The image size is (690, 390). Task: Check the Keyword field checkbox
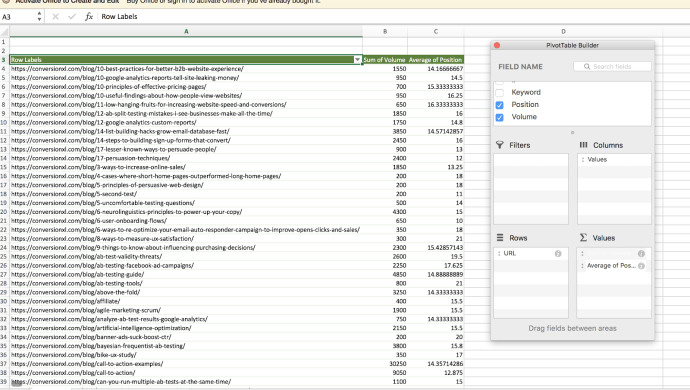(499, 92)
